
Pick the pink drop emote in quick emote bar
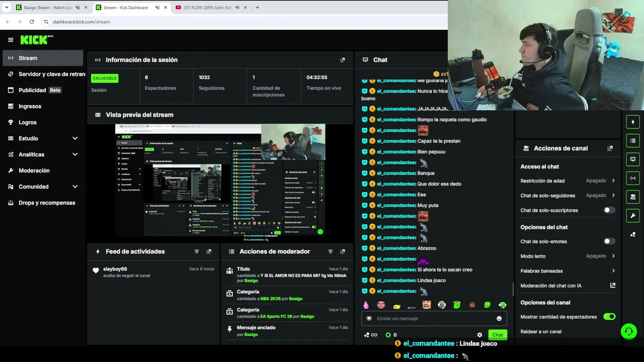pos(366,305)
